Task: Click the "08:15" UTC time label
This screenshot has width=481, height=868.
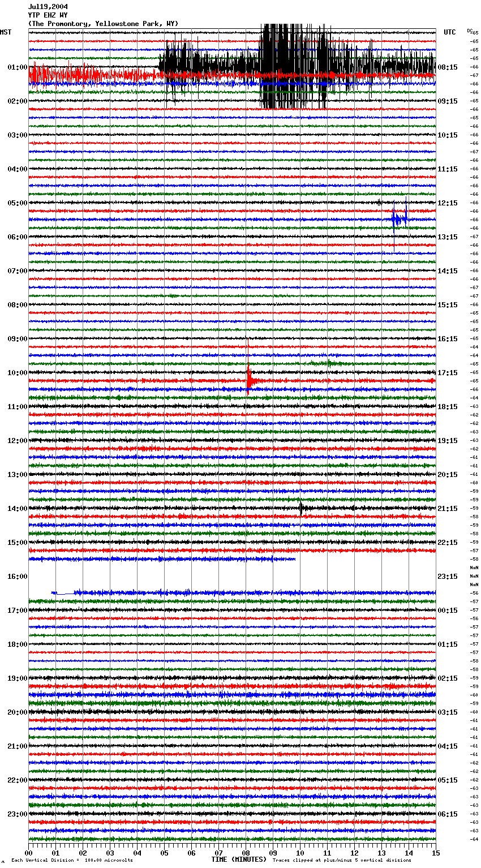Action: pos(448,67)
